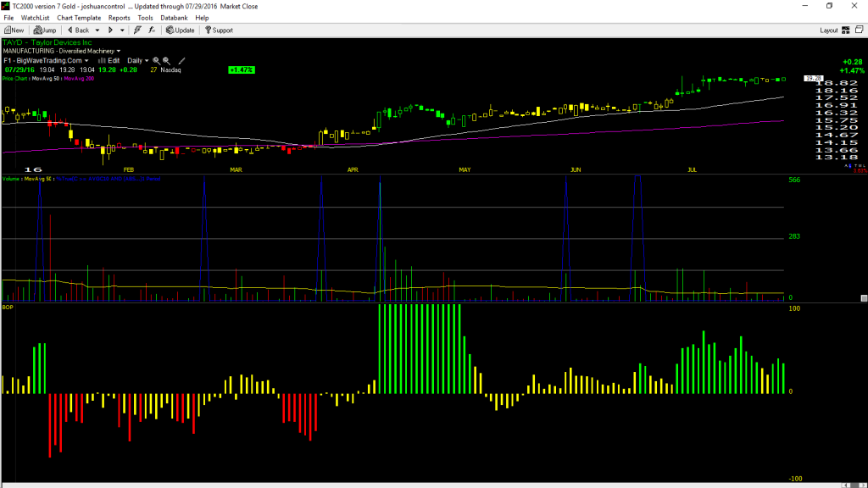
Task: Restore down the TC2000 window
Action: tap(829, 6)
